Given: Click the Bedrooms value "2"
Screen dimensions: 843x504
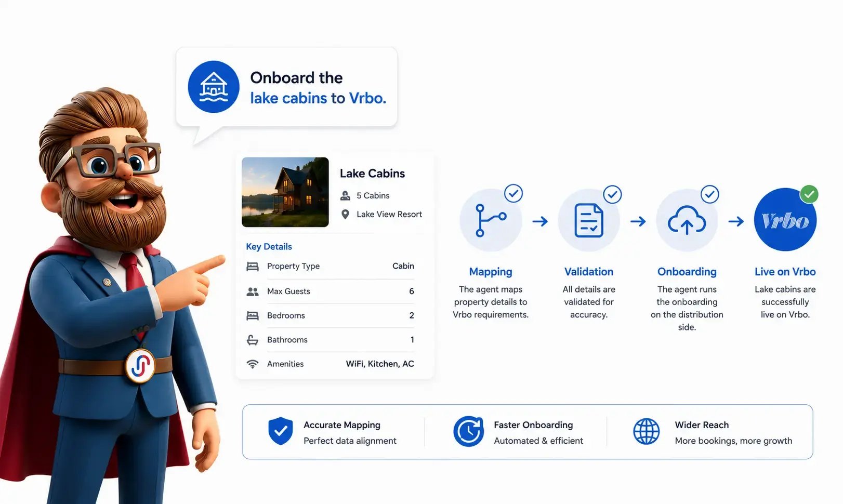Looking at the screenshot, I should pyautogui.click(x=412, y=315).
